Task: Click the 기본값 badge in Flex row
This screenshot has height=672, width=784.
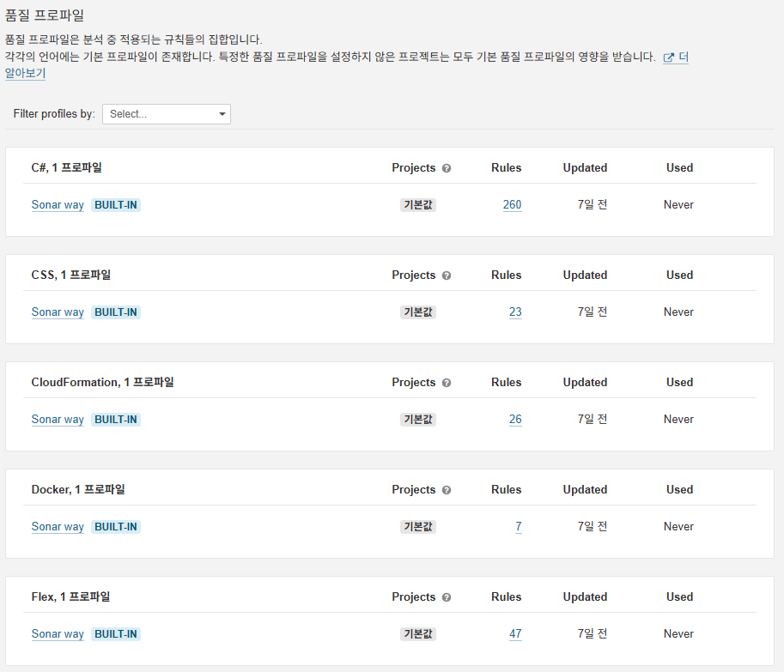Action: click(418, 634)
